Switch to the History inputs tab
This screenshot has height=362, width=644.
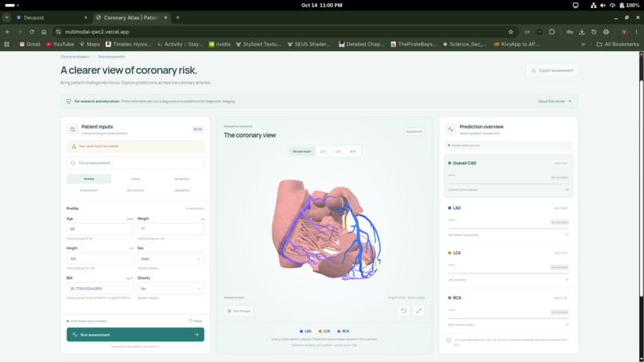point(135,179)
